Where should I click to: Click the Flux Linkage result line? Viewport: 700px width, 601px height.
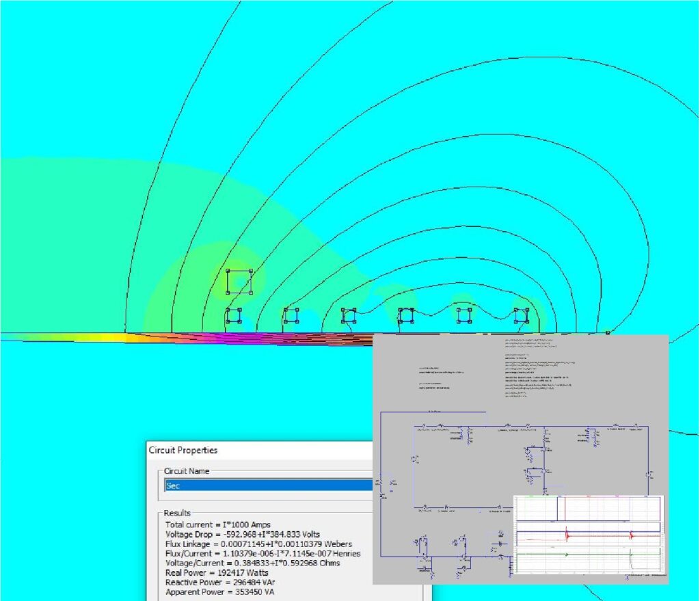pos(258,544)
